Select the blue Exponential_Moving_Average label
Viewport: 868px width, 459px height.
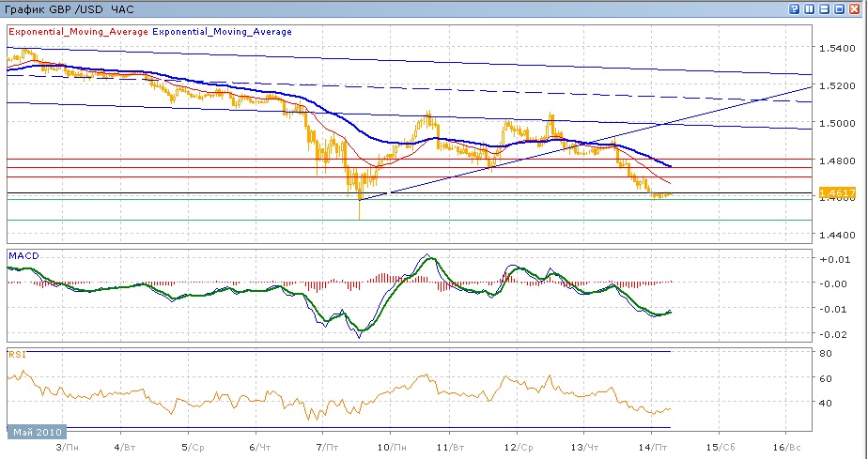222,32
